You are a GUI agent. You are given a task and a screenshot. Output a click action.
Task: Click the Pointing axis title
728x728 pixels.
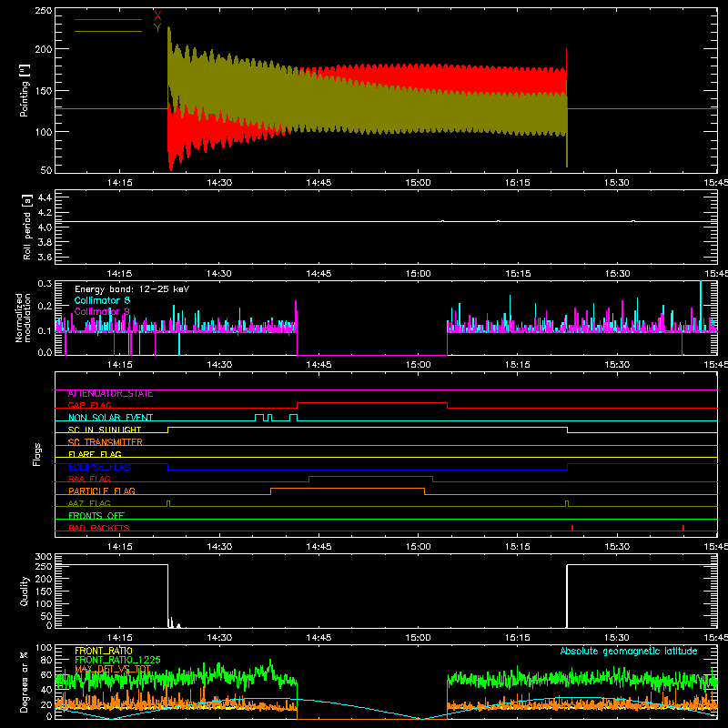(x=24, y=90)
